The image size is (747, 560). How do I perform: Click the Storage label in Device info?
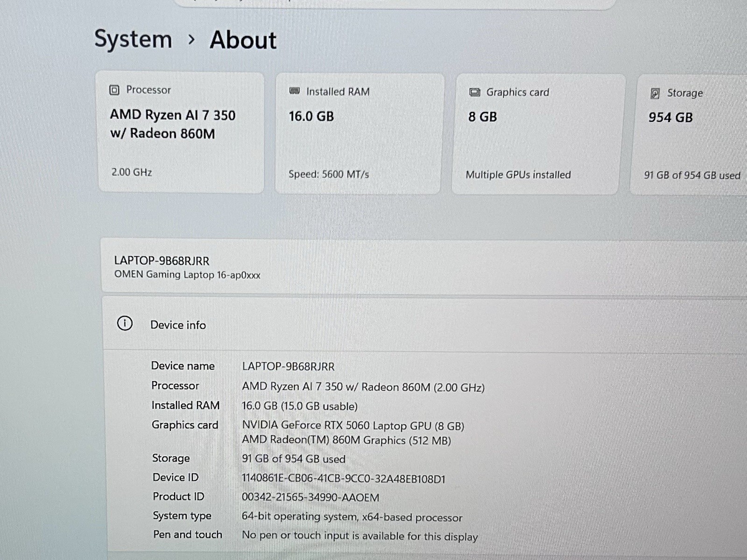171,458
